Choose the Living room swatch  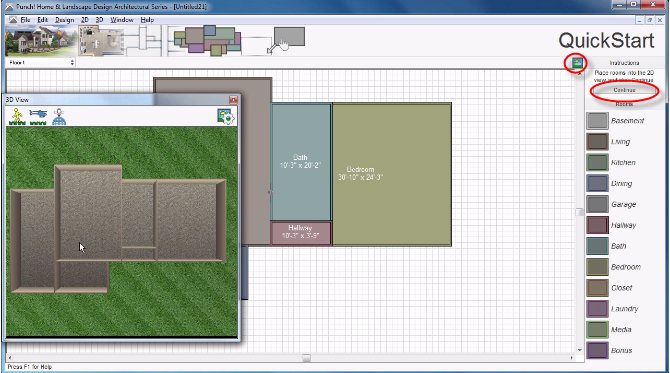597,142
